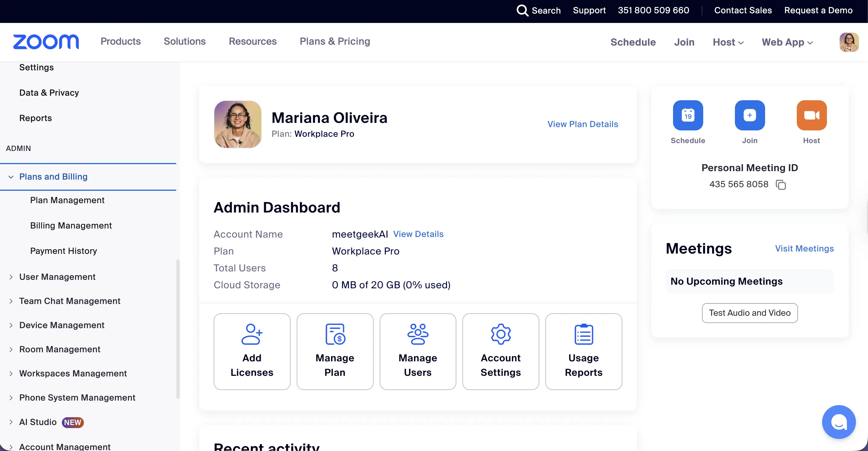This screenshot has width=868, height=451.
Task: Click the blue Join plus icon
Action: click(749, 115)
